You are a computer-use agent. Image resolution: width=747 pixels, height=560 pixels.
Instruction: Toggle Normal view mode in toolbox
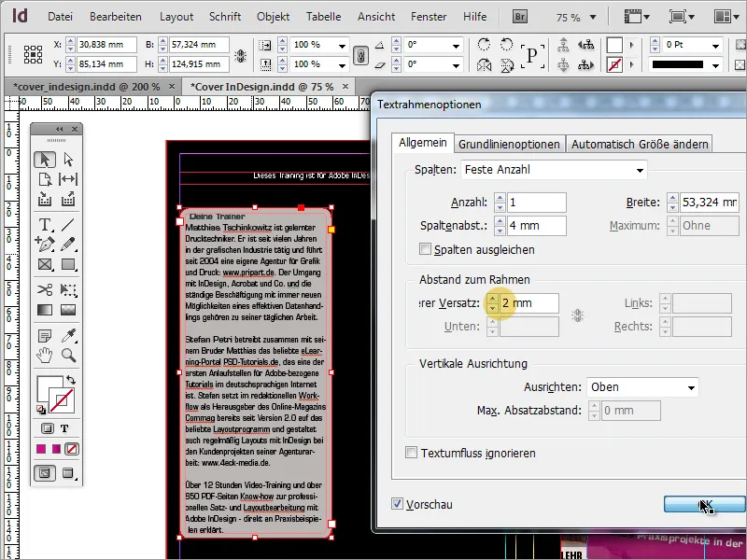(45, 473)
